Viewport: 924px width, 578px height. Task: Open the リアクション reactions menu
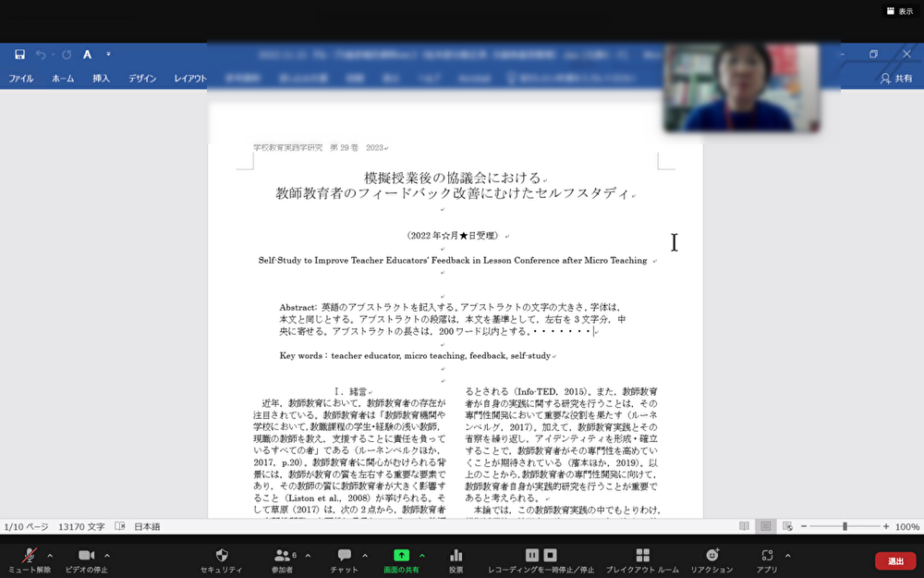pos(711,560)
